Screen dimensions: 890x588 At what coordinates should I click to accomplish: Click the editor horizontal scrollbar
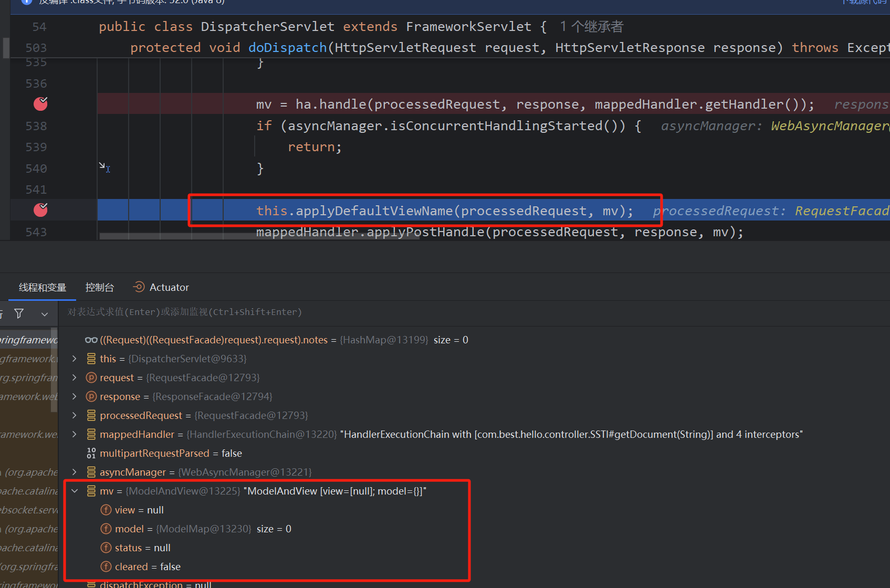pyautogui.click(x=260, y=236)
